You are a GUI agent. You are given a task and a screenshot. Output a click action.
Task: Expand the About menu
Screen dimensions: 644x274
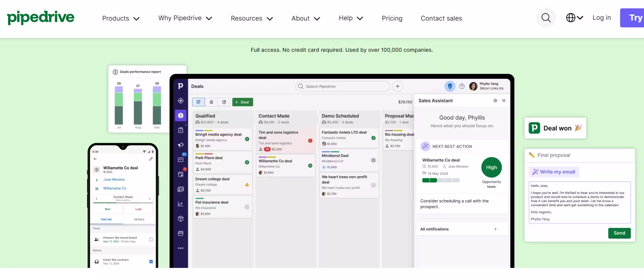pyautogui.click(x=306, y=18)
